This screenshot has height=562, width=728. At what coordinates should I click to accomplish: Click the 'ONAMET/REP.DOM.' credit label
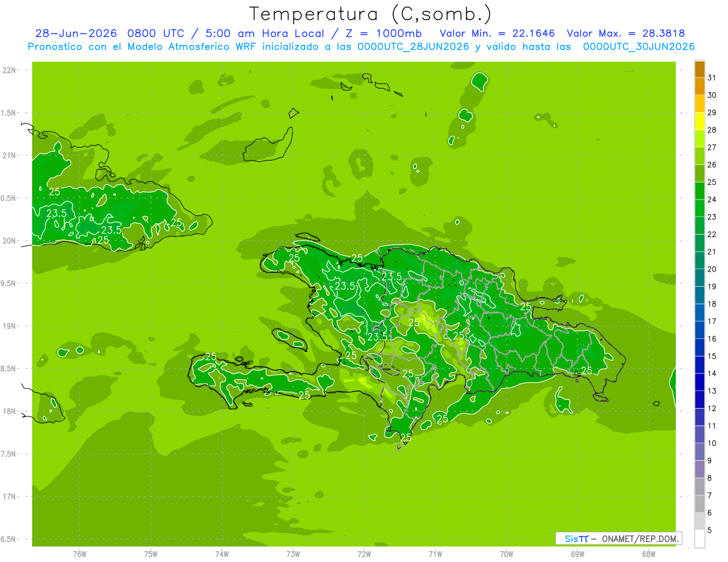640,538
